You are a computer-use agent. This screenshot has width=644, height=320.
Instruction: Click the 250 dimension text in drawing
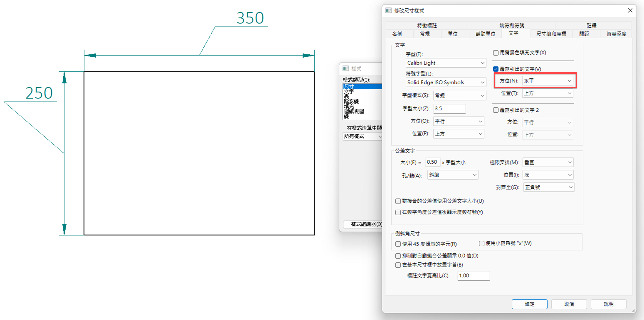point(39,93)
